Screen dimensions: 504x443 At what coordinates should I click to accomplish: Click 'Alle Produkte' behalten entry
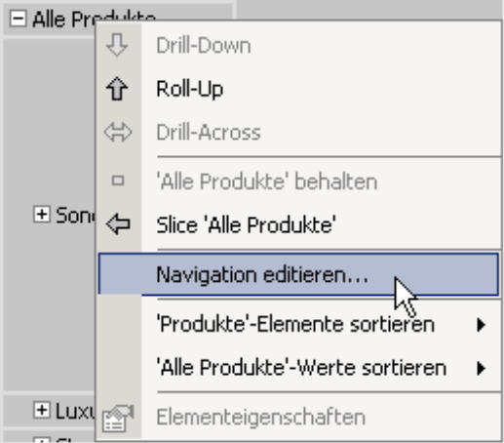[x=298, y=181]
